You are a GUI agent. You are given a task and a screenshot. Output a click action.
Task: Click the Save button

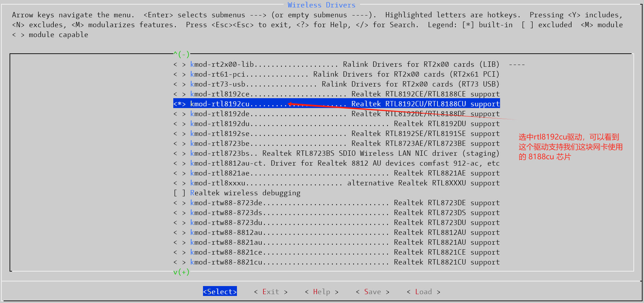point(372,291)
